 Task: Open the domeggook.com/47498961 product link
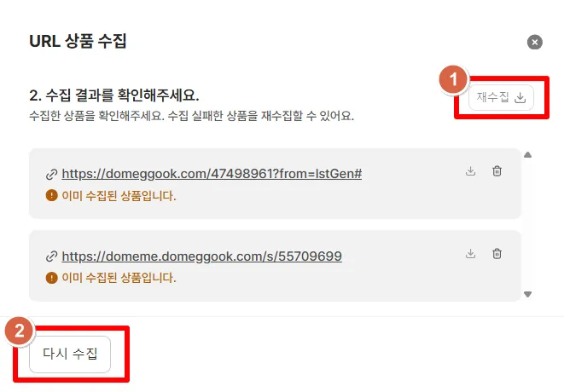click(212, 174)
